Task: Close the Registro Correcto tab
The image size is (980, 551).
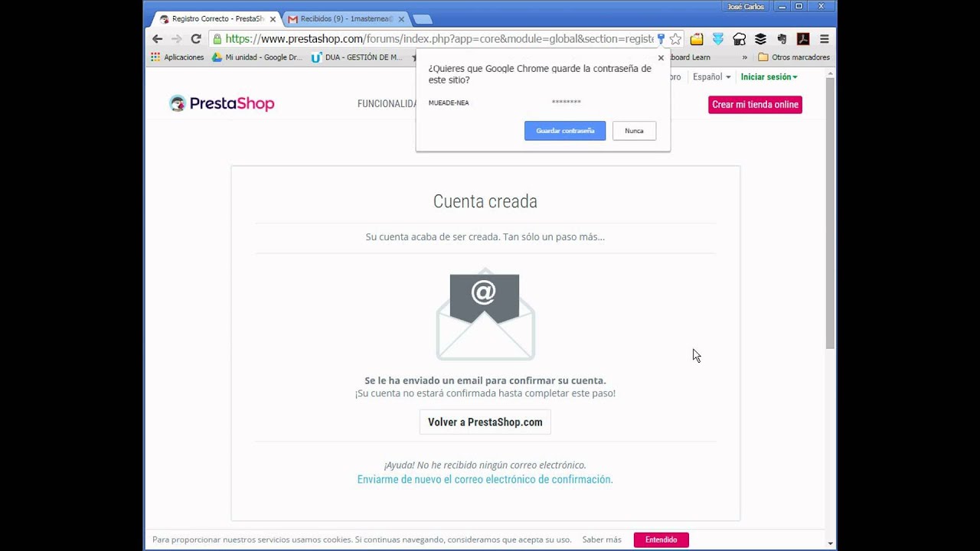Action: 273,19
